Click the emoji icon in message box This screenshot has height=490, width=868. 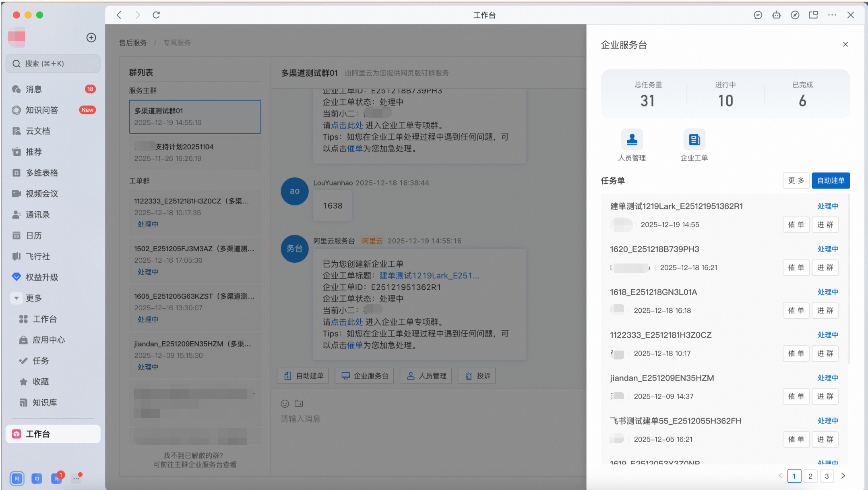tap(285, 403)
